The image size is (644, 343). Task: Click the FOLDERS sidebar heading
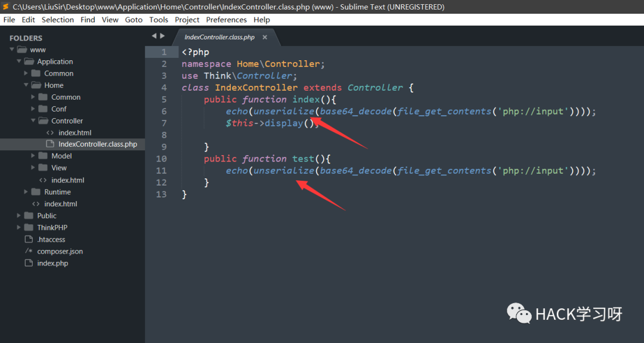pos(26,38)
